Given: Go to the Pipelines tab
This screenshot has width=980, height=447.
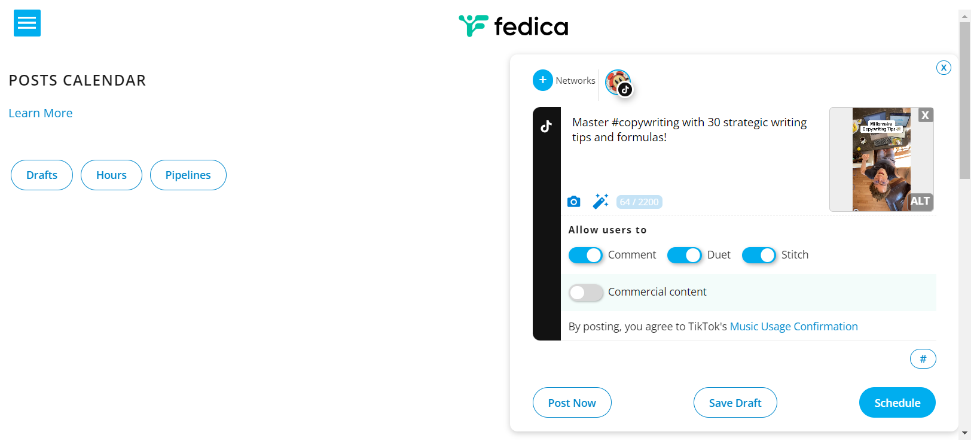Looking at the screenshot, I should coord(188,175).
